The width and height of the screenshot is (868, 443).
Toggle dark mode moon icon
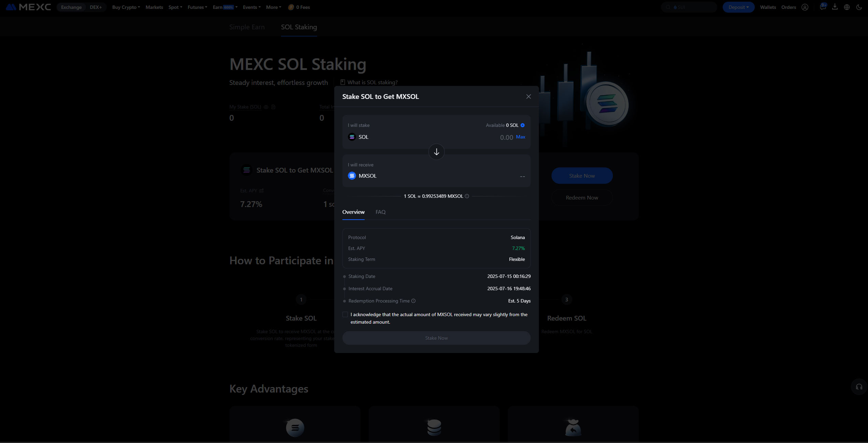(859, 7)
